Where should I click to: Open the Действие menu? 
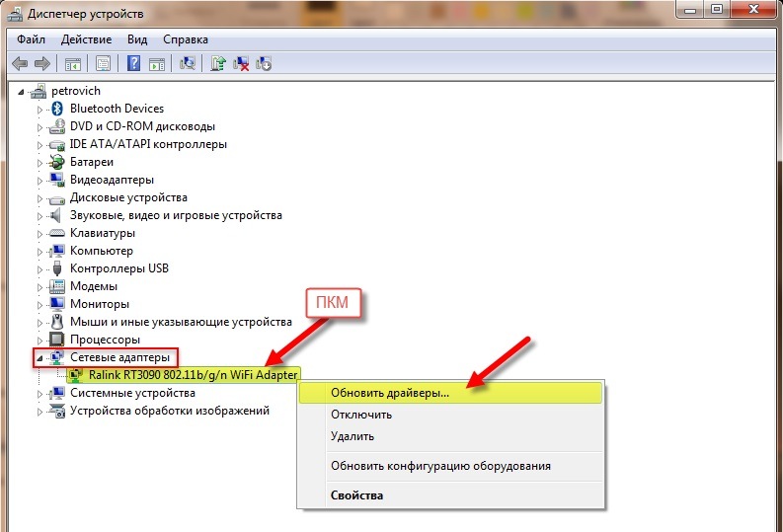[x=86, y=39]
